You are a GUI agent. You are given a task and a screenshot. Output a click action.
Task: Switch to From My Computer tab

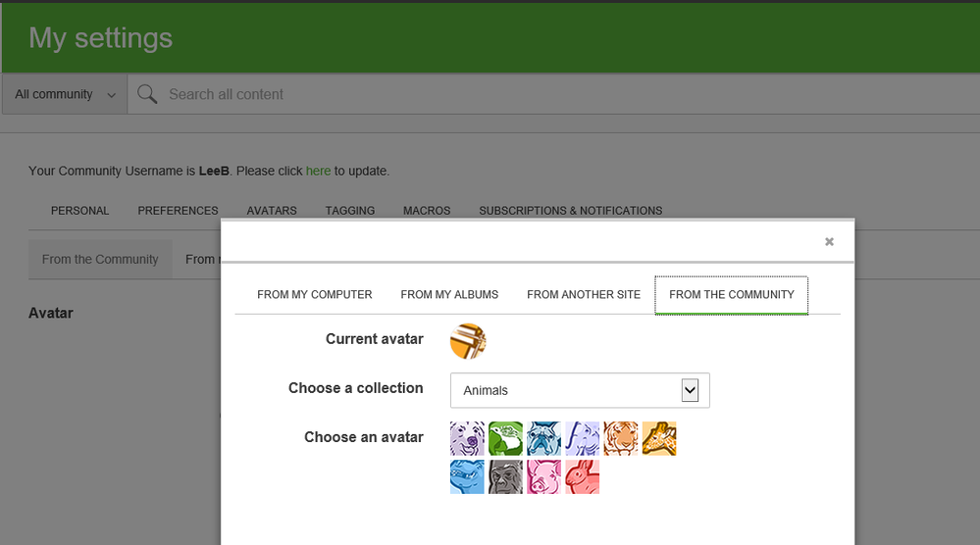[314, 295]
